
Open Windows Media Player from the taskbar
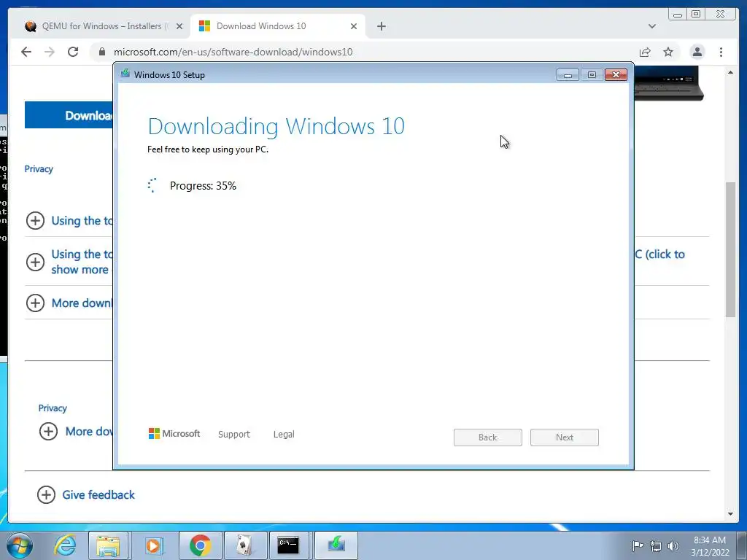tap(153, 545)
